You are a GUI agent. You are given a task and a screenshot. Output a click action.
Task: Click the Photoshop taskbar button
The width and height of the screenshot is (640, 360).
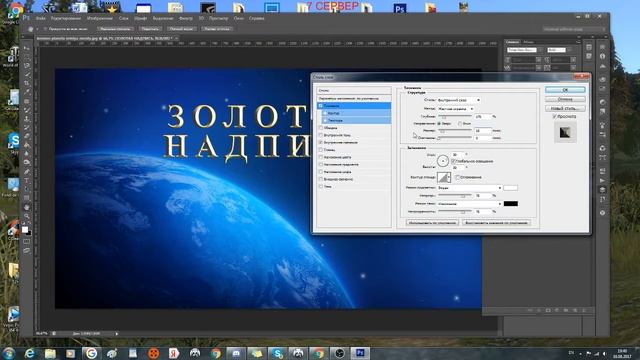tap(360, 353)
